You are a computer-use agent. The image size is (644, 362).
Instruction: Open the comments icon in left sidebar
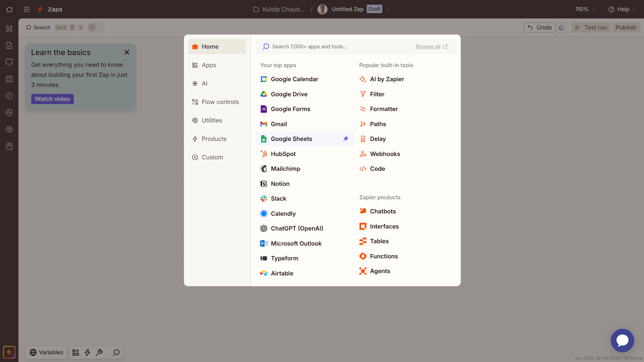point(9,62)
